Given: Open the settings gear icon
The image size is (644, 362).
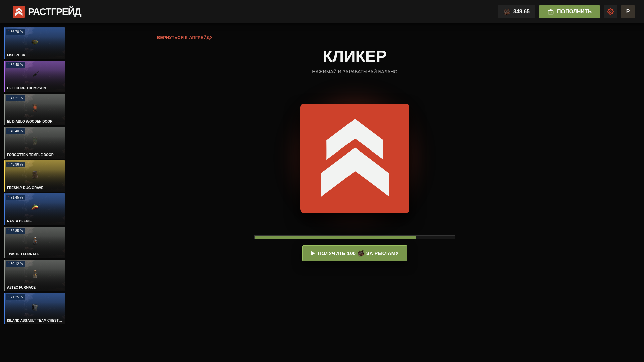Looking at the screenshot, I should [610, 12].
